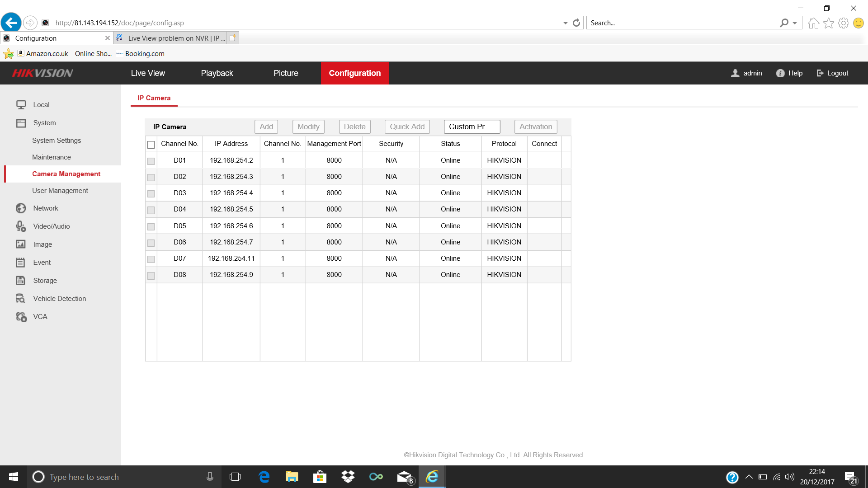Click the Custom Protocol button
Screen dimensions: 868x488
472,127
